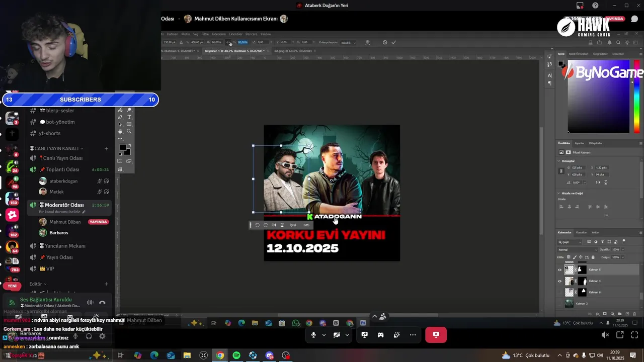Image resolution: width=644 pixels, height=362 pixels.
Task: Collapse the Editör category in Discord
Action: pos(38,284)
